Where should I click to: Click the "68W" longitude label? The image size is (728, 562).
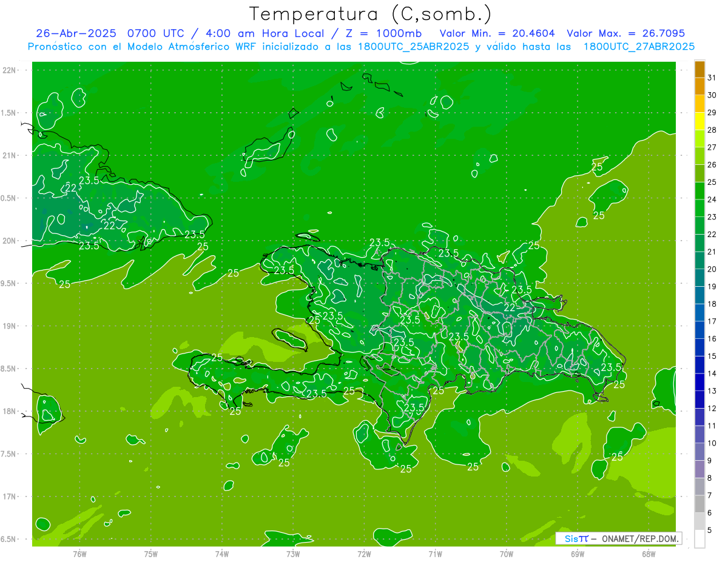tap(649, 554)
